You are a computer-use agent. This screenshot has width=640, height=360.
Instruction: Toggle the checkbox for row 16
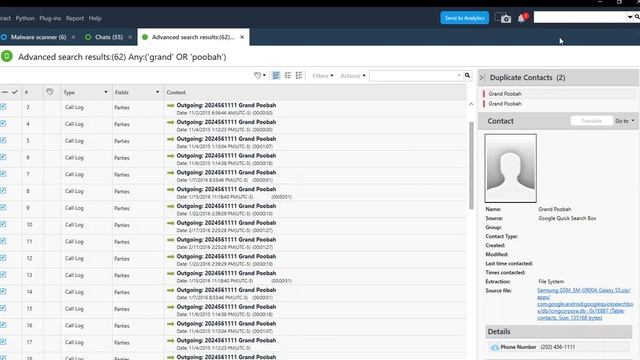point(3,325)
